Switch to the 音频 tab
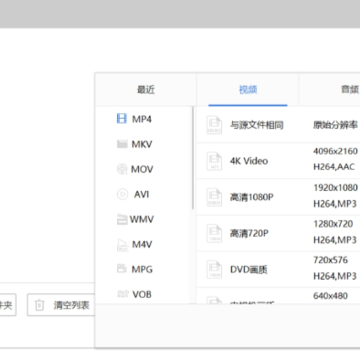The image size is (360, 360). pyautogui.click(x=349, y=89)
